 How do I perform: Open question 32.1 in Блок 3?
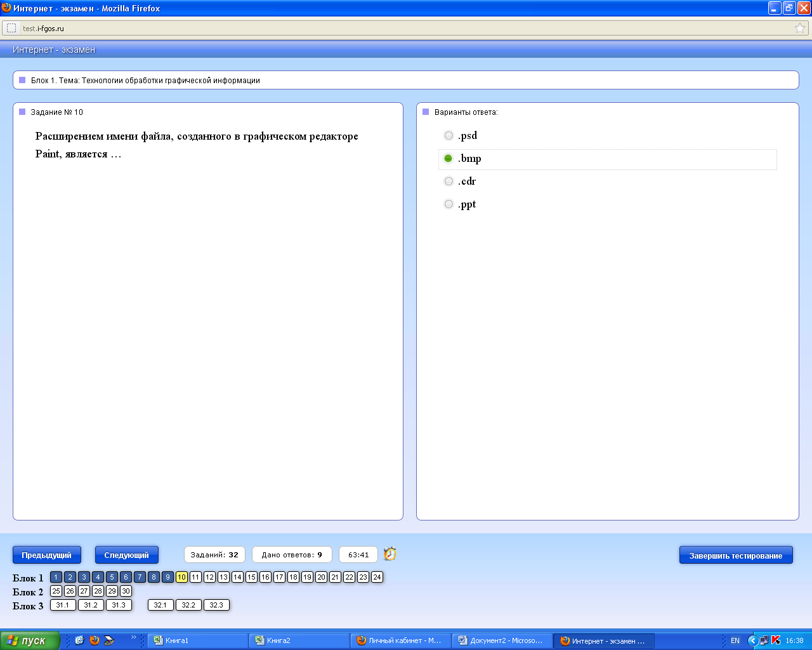tap(160, 605)
